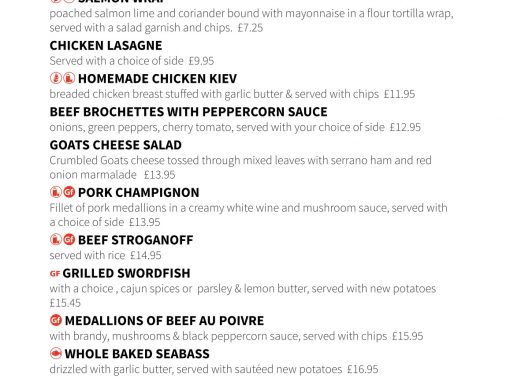Click the red Gf badge beside Pork Champignon

click(69, 192)
